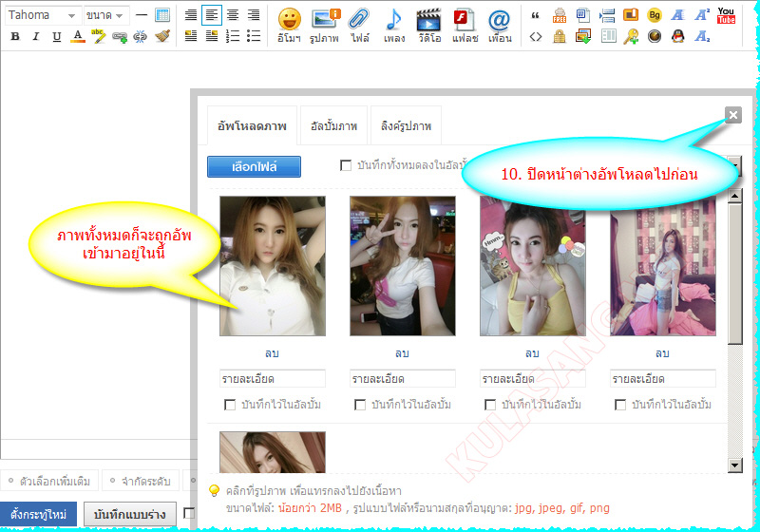This screenshot has width=760, height=532.
Task: Delete fourth image via ลบ link
Action: (662, 353)
